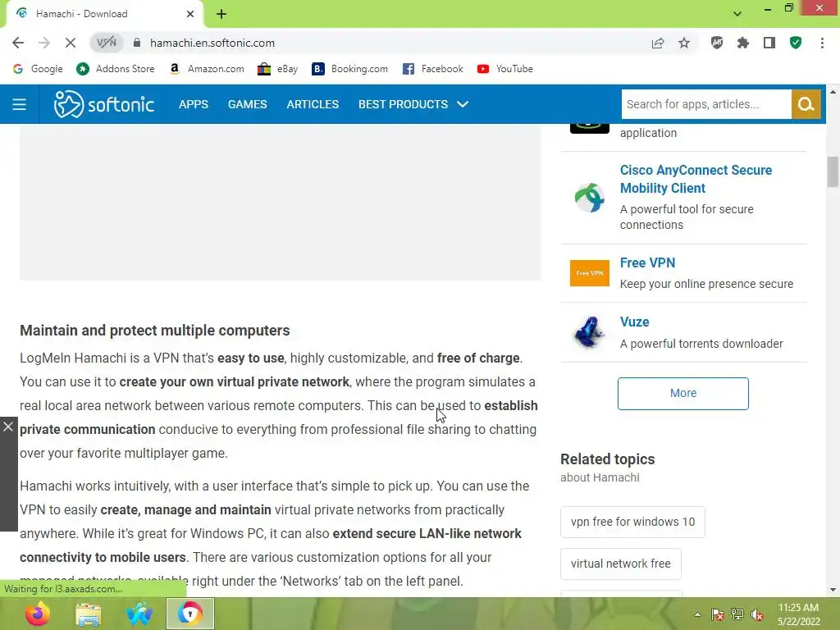Click the address bar URL
The width and height of the screenshot is (840, 630).
pos(212,43)
